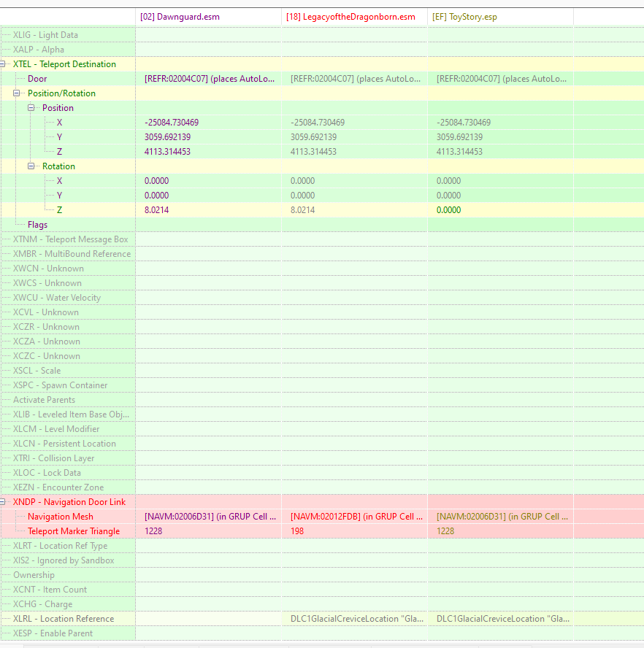This screenshot has width=644, height=648.
Task: Select the [18] LegacyoftheDragonborn.esm column header
Action: click(354, 17)
